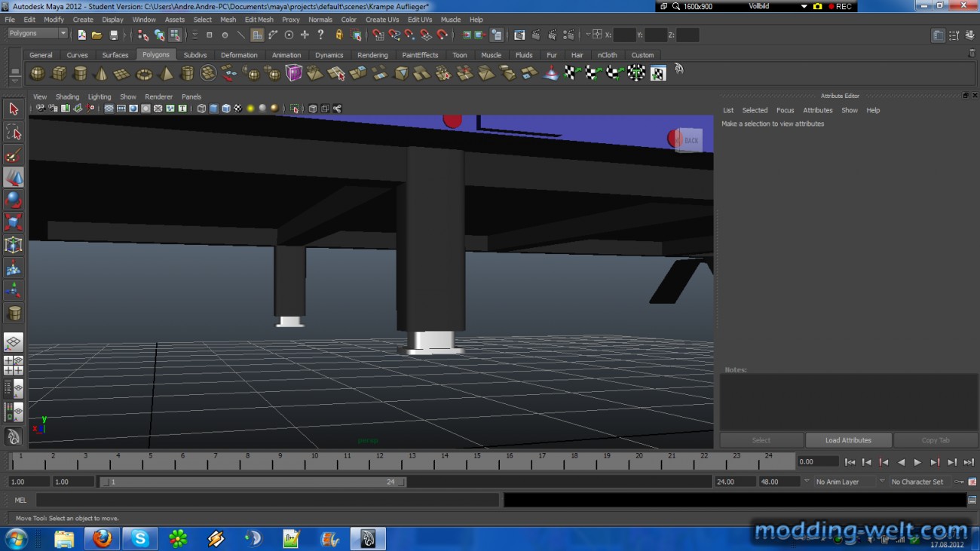Open the Mesh menu
980x551 pixels.
tap(228, 20)
